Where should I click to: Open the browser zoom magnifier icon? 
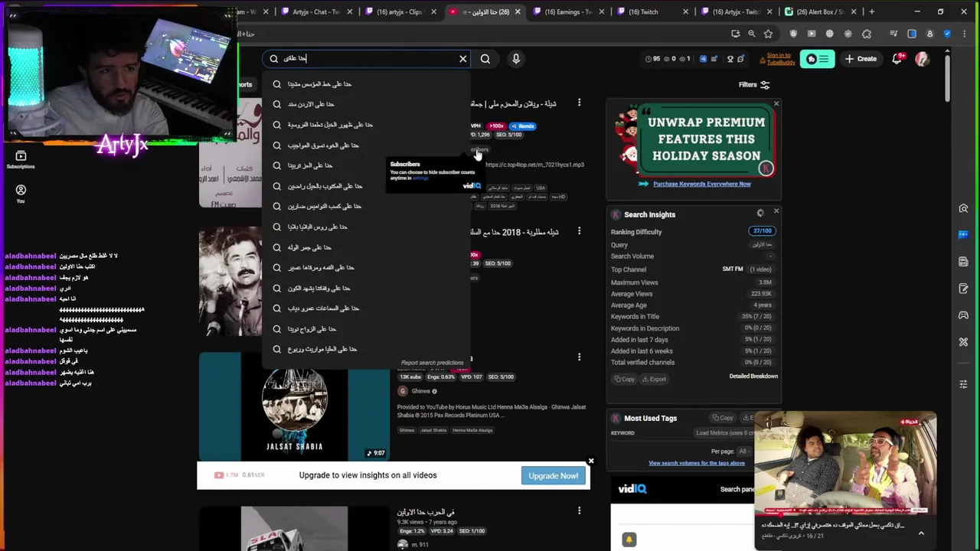point(751,34)
